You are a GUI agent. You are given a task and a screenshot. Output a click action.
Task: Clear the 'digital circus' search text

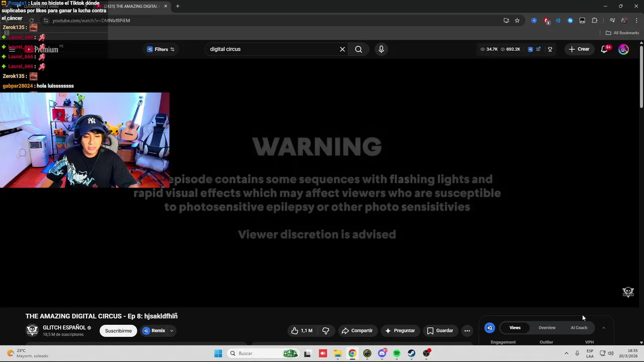point(342,49)
